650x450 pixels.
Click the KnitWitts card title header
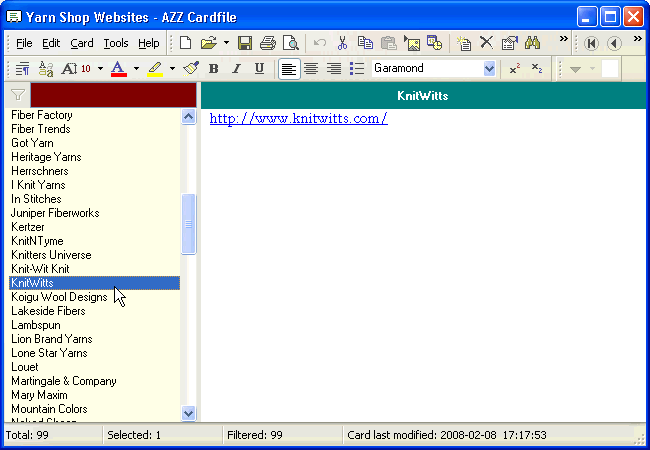pos(423,96)
